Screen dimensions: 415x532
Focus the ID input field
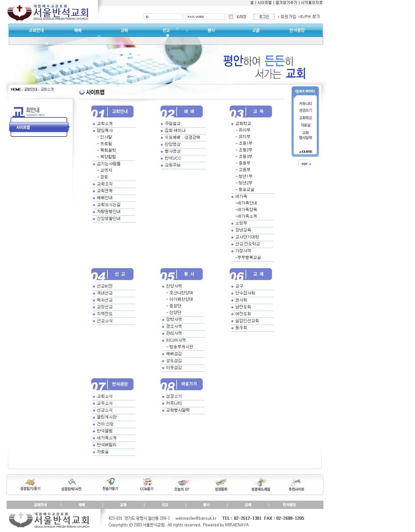point(163,17)
